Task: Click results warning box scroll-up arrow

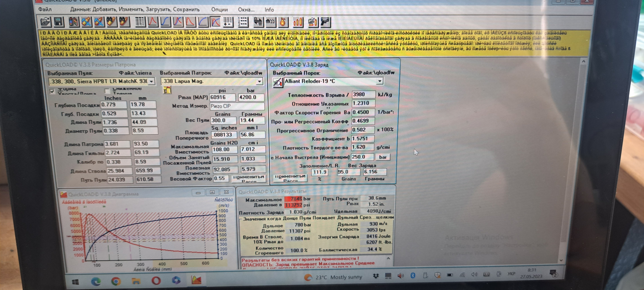Action: click(388, 259)
